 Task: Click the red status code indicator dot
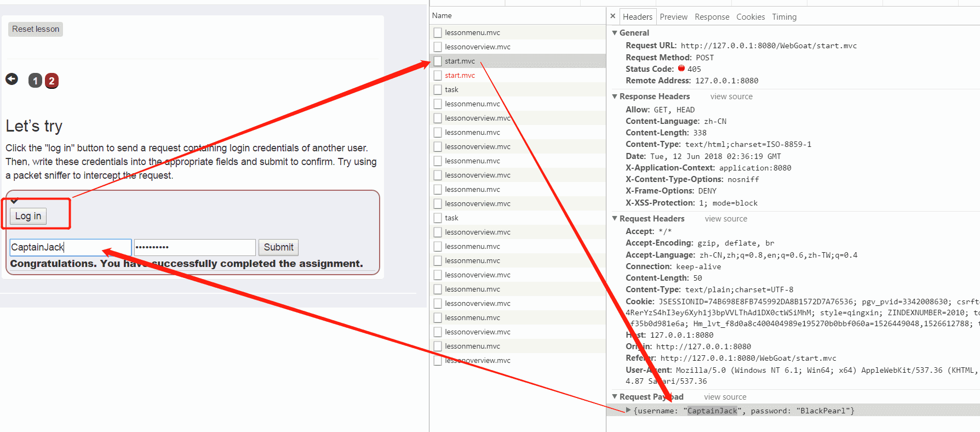click(681, 69)
